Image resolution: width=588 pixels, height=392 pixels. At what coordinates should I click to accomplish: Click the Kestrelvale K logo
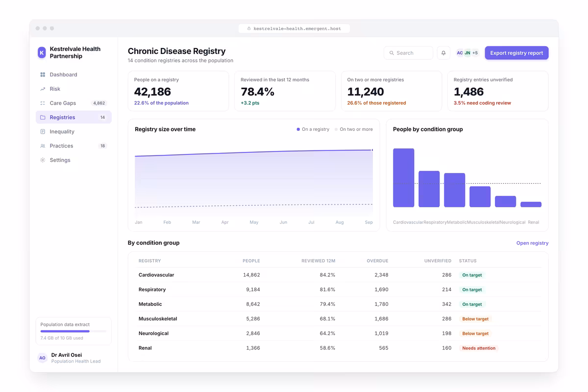42,52
